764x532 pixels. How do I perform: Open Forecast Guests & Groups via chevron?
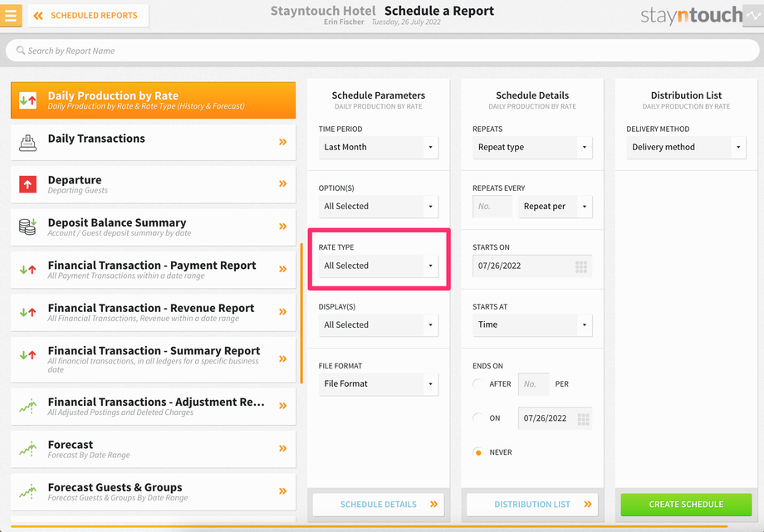(282, 491)
